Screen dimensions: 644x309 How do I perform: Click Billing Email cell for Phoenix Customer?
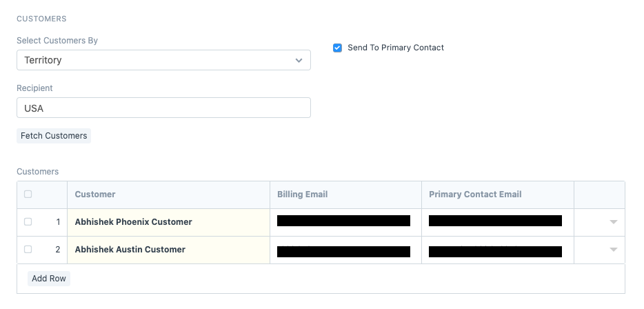pos(345,222)
